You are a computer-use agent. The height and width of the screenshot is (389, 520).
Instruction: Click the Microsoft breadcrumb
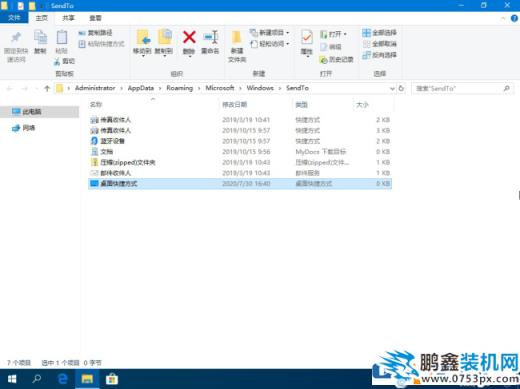(x=220, y=88)
